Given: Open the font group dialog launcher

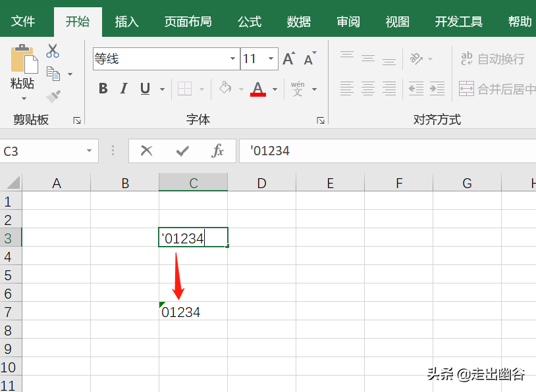Looking at the screenshot, I should tap(320, 120).
